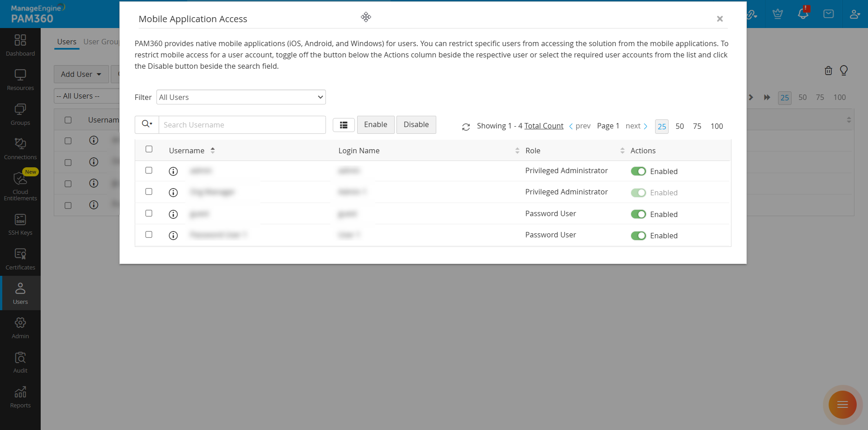The width and height of the screenshot is (868, 430).
Task: Click the Total Count link
Action: click(544, 126)
